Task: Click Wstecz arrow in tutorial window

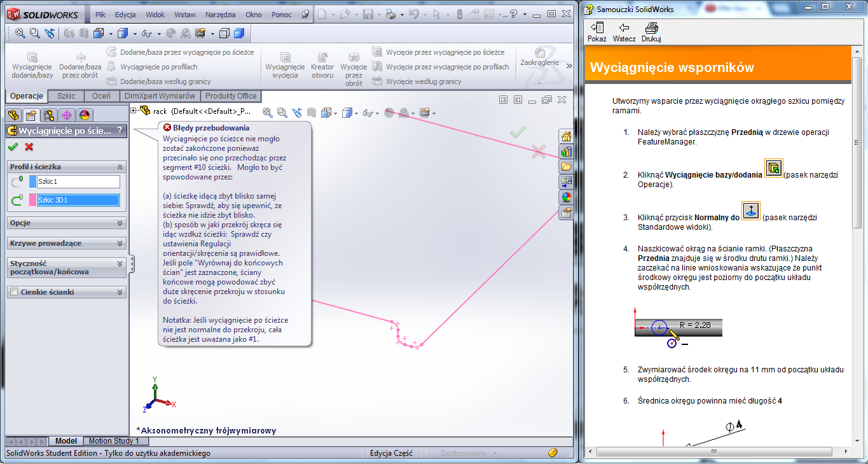Action: click(624, 27)
